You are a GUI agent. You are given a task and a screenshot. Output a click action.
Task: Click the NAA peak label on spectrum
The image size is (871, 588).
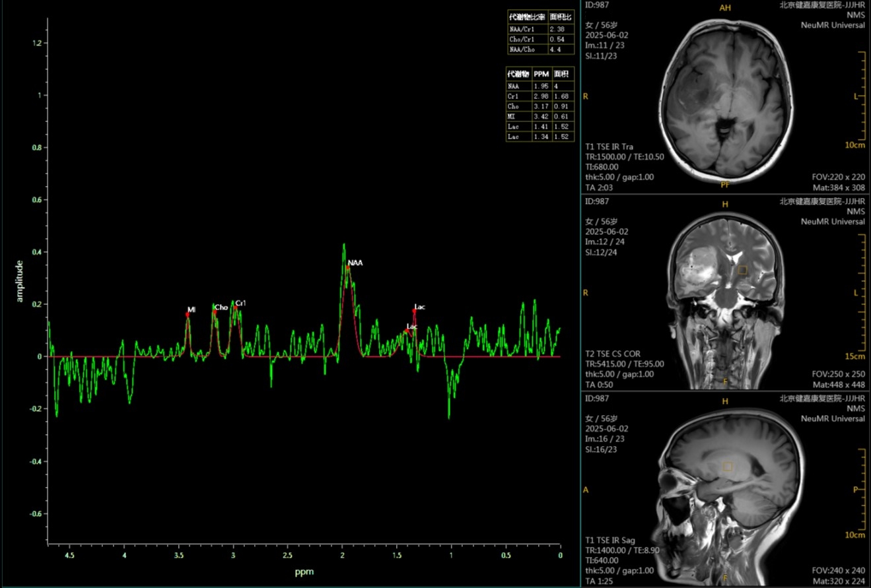tap(355, 263)
